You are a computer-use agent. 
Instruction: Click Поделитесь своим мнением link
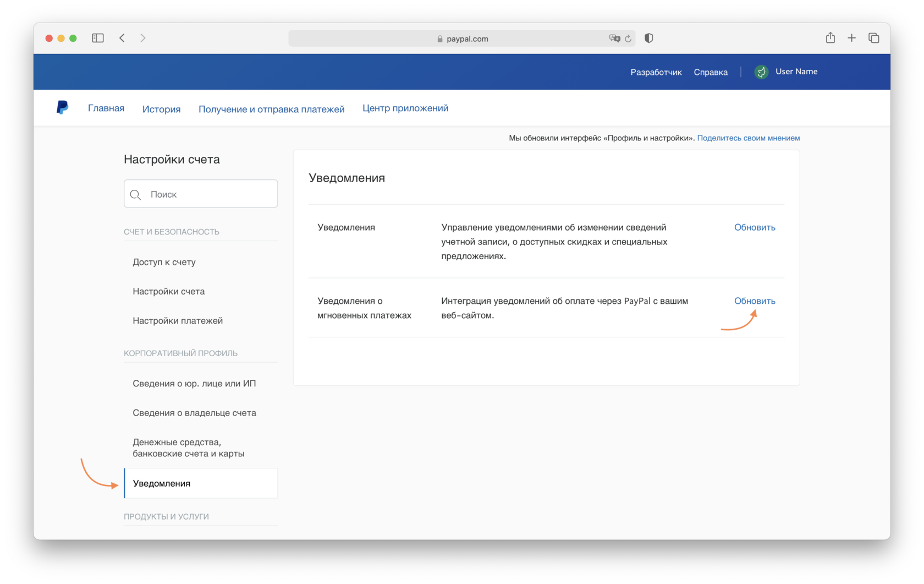(x=749, y=138)
